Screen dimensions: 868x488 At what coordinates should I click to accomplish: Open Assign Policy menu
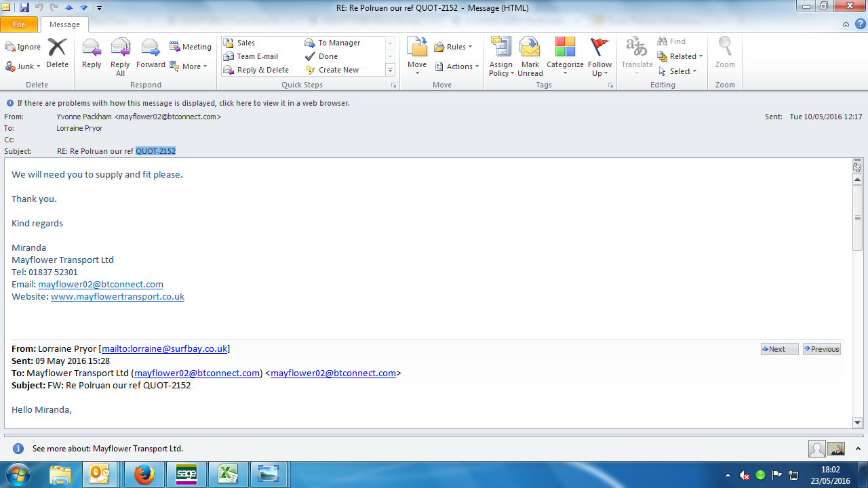tap(501, 57)
